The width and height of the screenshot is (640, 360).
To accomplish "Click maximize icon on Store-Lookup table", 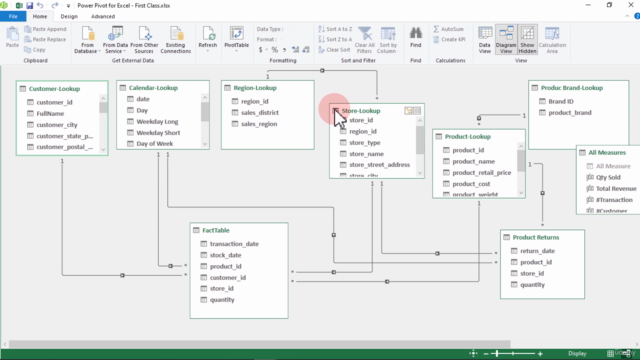I will (417, 111).
